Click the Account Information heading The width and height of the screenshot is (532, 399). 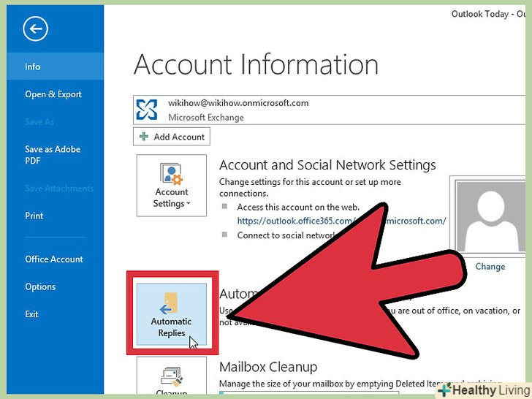coord(256,64)
